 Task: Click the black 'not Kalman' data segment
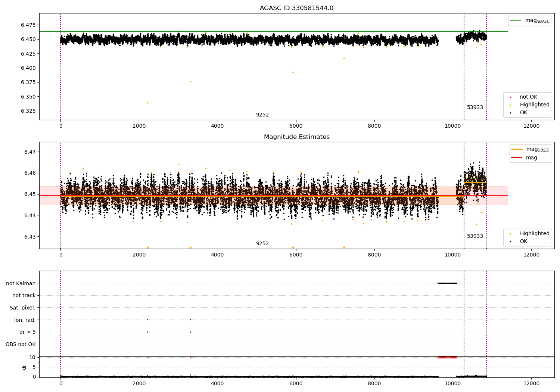[447, 283]
